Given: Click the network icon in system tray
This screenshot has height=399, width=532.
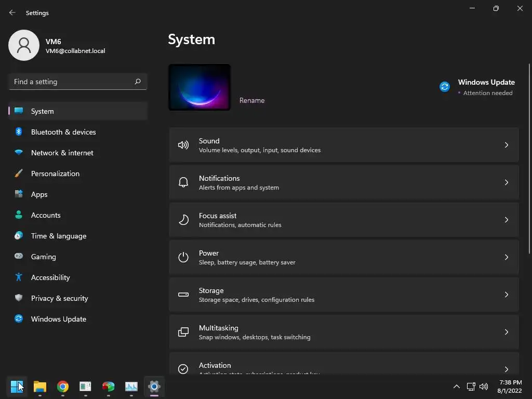Looking at the screenshot, I should [x=471, y=387].
